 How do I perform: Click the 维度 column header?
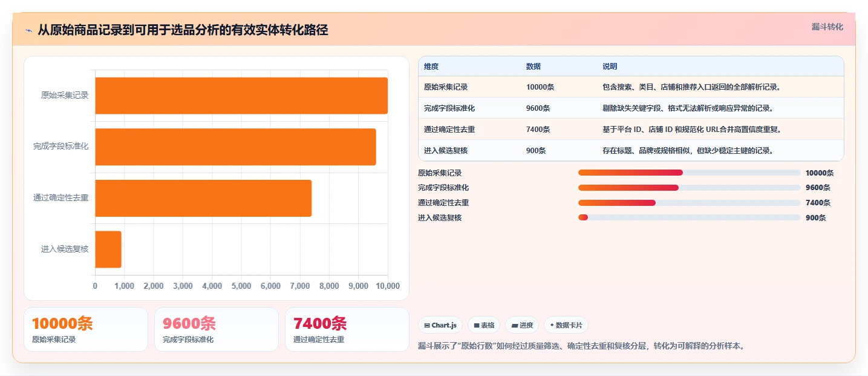(431, 66)
